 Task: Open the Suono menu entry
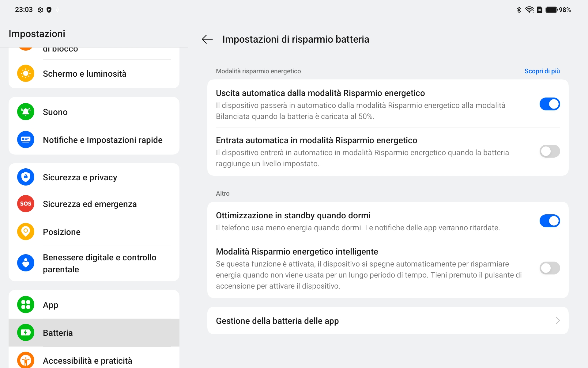tap(94, 112)
